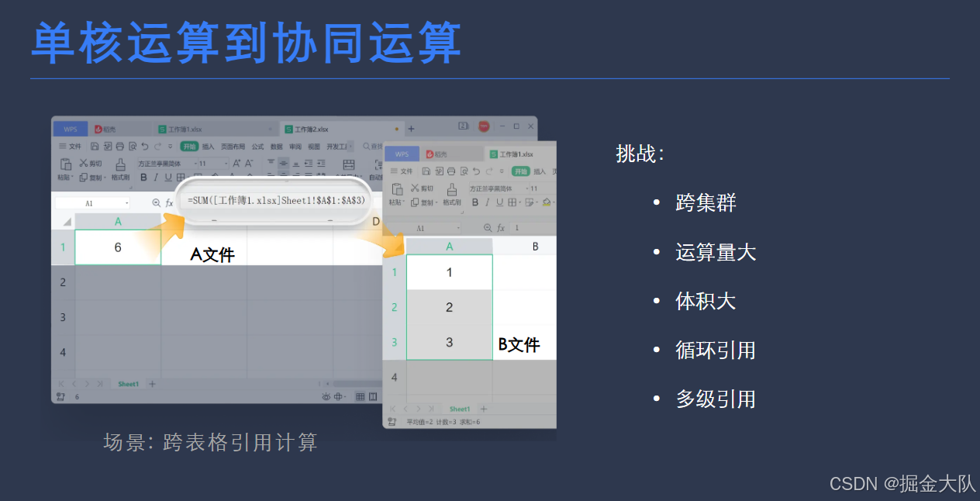Viewport: 980px width, 501px height.
Task: Toggle Bold in 工作簿1 window
Action: [x=475, y=202]
